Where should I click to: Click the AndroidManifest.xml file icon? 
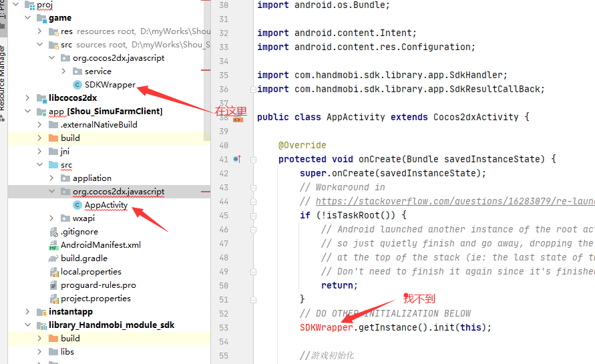53,245
